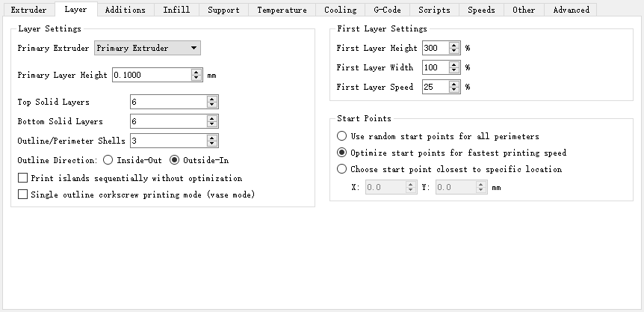Open the Infill tab
The height and width of the screenshot is (312, 644).
pos(176,10)
